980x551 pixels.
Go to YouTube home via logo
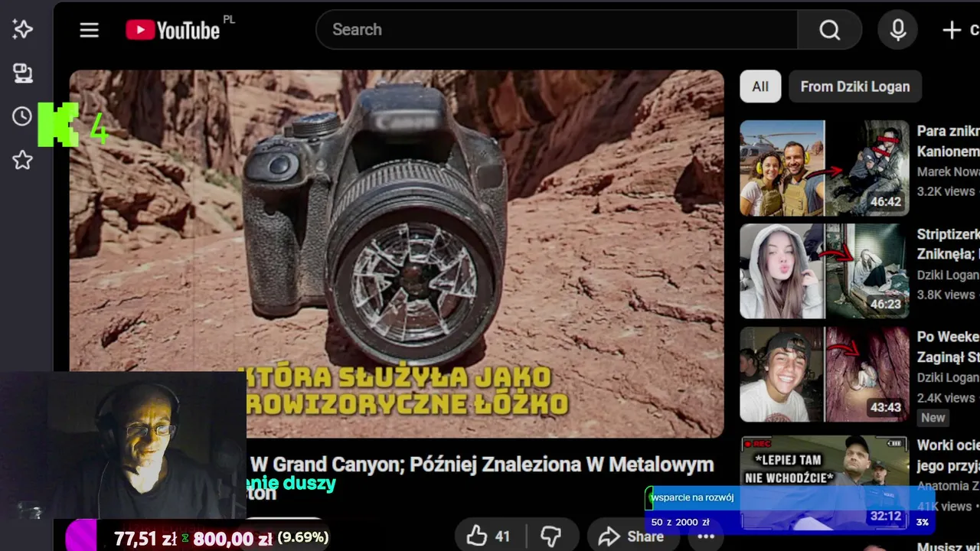[174, 30]
